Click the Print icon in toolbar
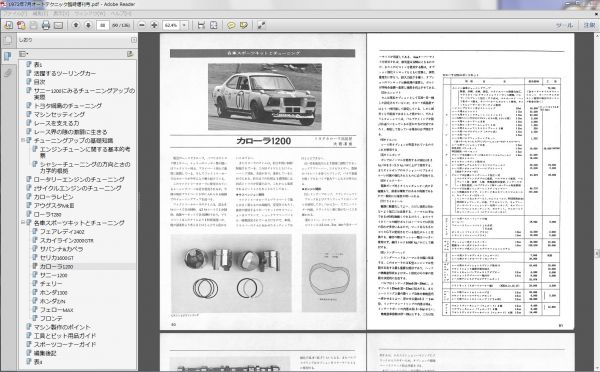 [x=46, y=25]
